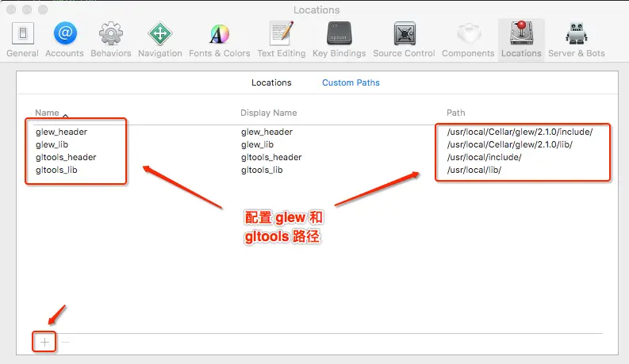Click the glew_lib display name cell

point(257,144)
